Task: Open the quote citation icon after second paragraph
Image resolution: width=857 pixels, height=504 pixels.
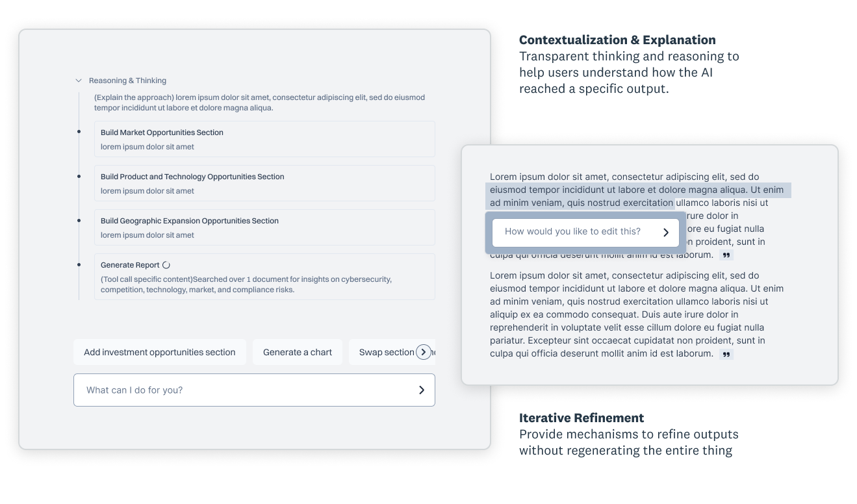Action: pos(726,354)
